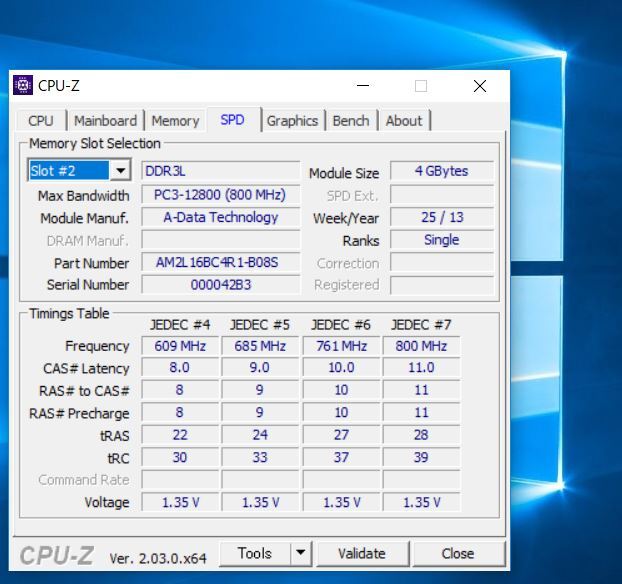Click the Serial Number 000042B3 field
This screenshot has width=622, height=584.
tap(220, 285)
